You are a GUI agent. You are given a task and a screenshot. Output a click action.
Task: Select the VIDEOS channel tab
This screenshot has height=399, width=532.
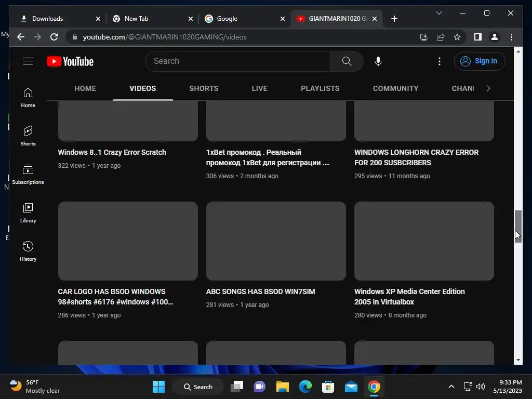142,88
